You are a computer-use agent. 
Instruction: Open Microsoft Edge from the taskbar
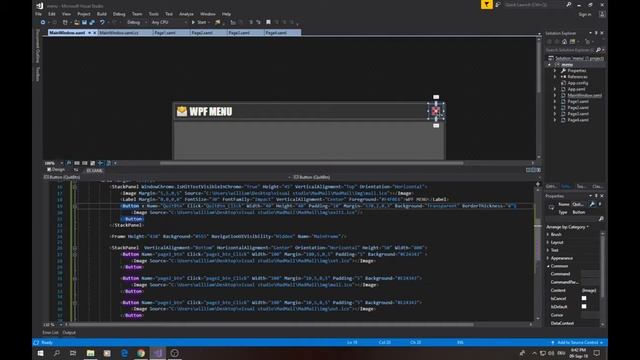(x=124, y=353)
